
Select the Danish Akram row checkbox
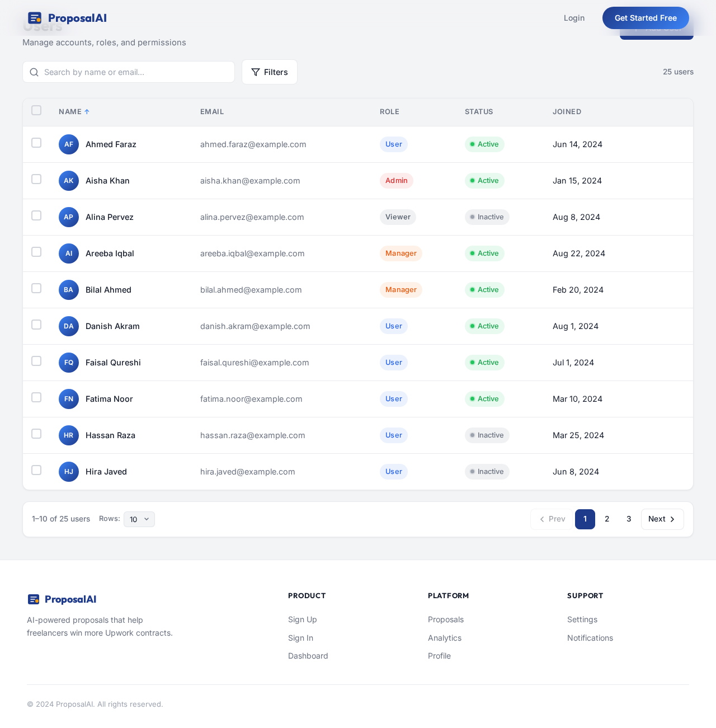coord(36,325)
